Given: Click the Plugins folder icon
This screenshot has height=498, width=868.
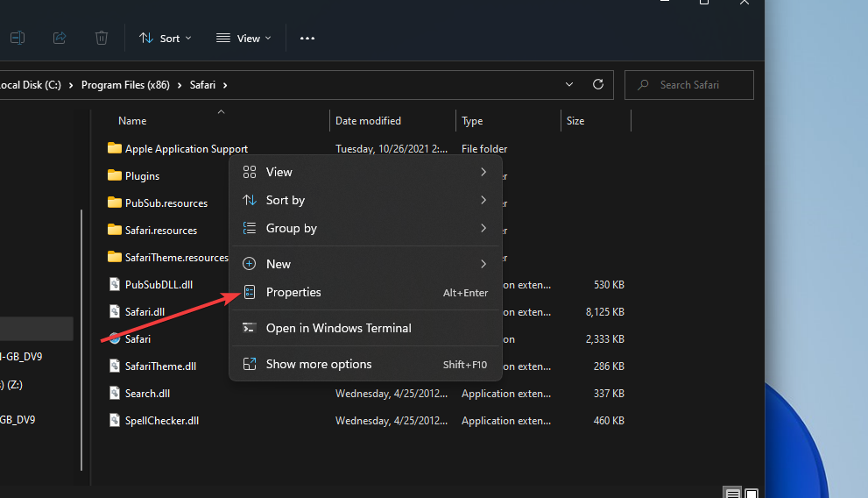Looking at the screenshot, I should point(115,175).
